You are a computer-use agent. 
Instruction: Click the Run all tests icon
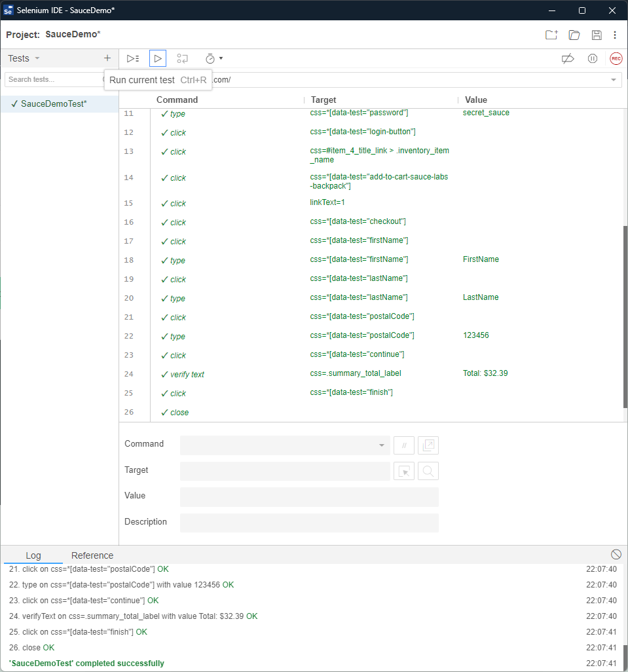(x=133, y=58)
